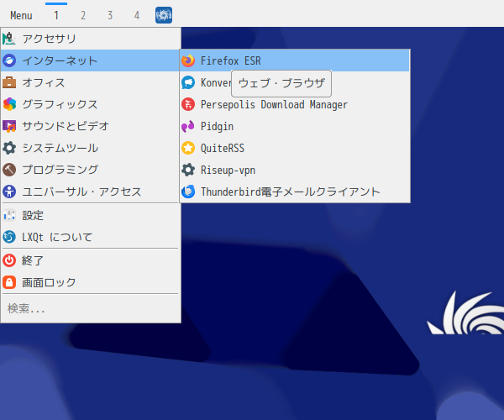Open the グラフィックス menu category
This screenshot has height=420, width=504.
coord(90,104)
